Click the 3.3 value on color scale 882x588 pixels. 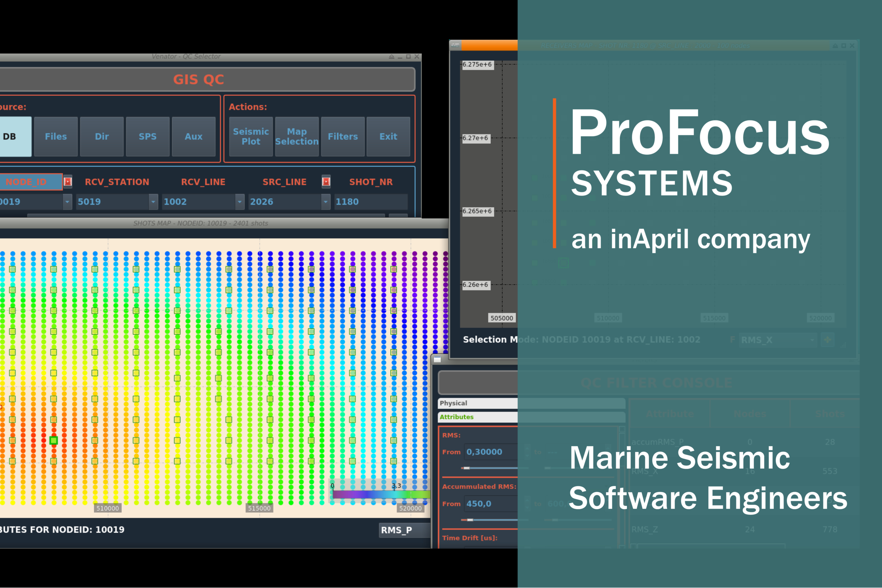(x=396, y=486)
